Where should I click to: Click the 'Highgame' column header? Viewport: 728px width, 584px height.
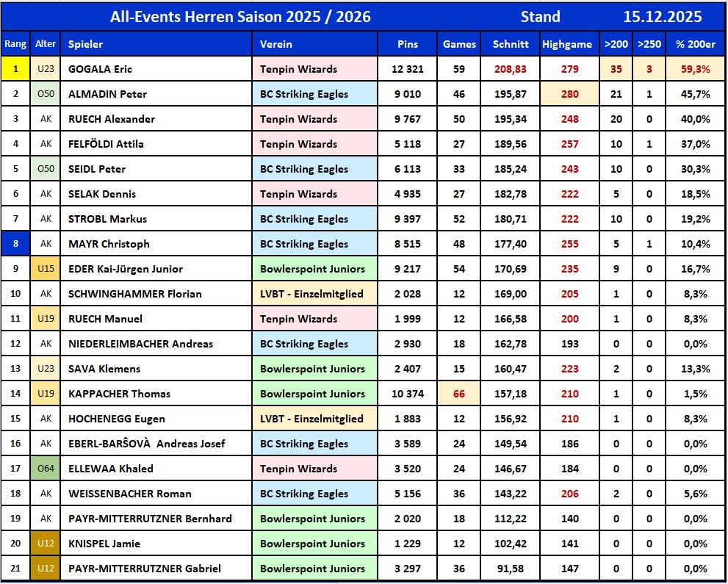pos(567,44)
